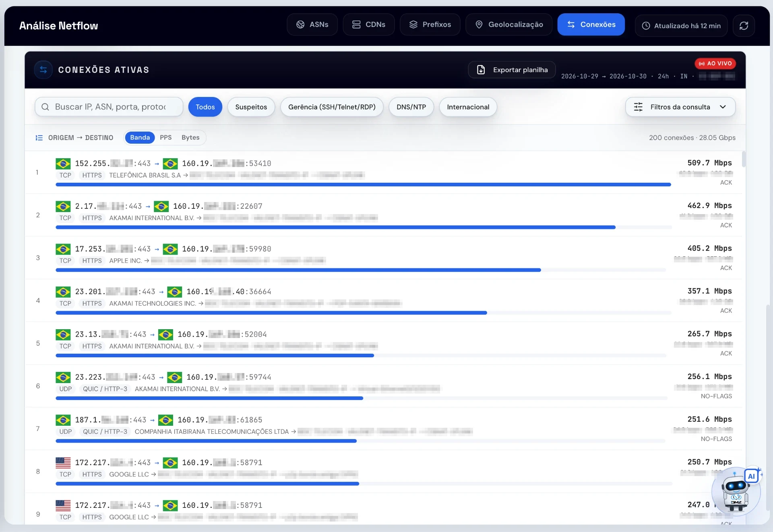Image resolution: width=773 pixels, height=532 pixels.
Task: Click TELEFÔNICA BRASIL S.A text
Action: pyautogui.click(x=145, y=175)
